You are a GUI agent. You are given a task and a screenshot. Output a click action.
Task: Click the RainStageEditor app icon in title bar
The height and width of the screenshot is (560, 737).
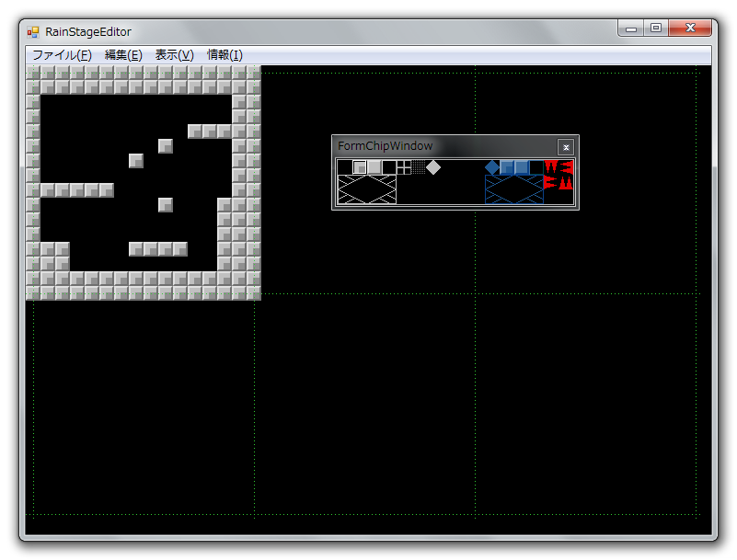(33, 31)
